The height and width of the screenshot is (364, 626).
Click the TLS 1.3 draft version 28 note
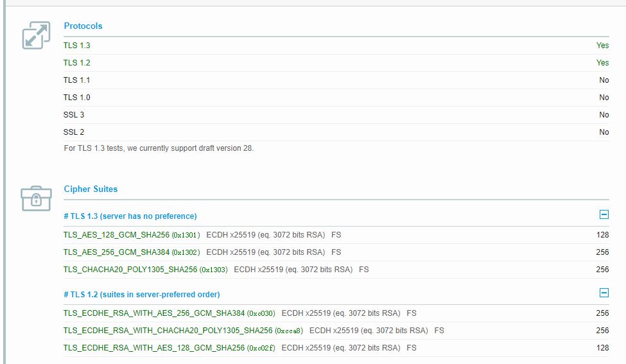159,148
